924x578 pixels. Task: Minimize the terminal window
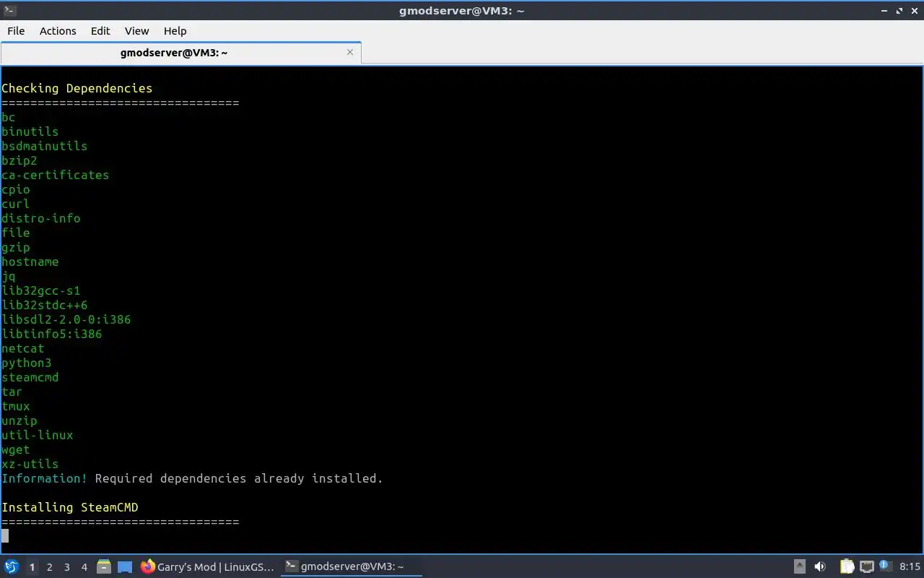tap(885, 10)
